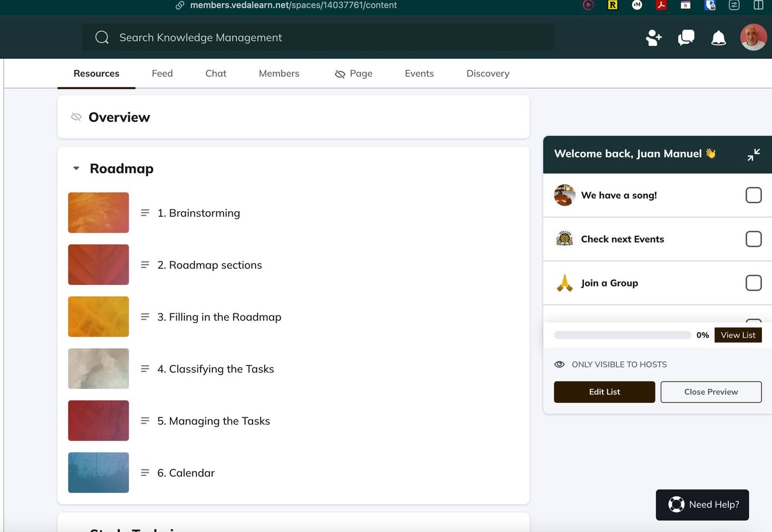
Task: Open the notifications bell
Action: click(718, 38)
